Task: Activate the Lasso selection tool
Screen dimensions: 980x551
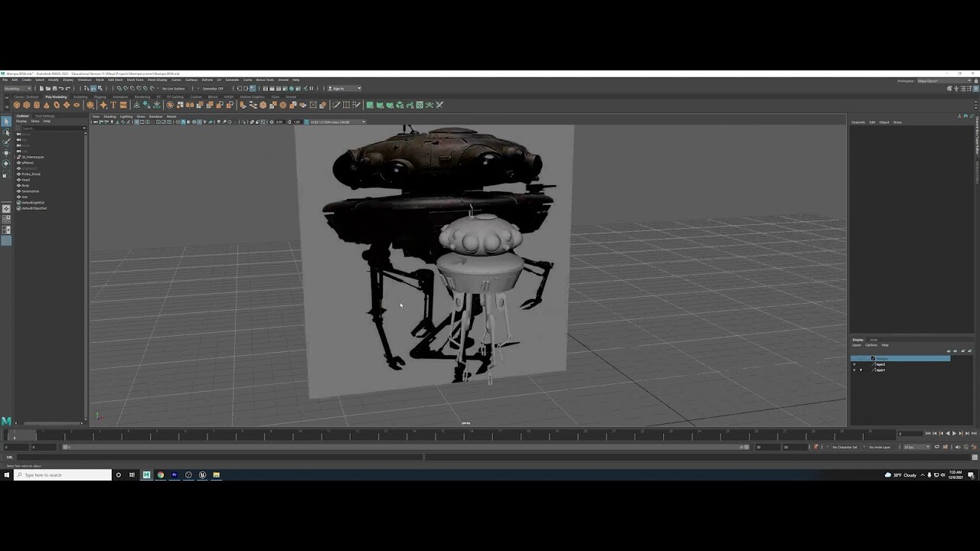Action: tap(6, 132)
